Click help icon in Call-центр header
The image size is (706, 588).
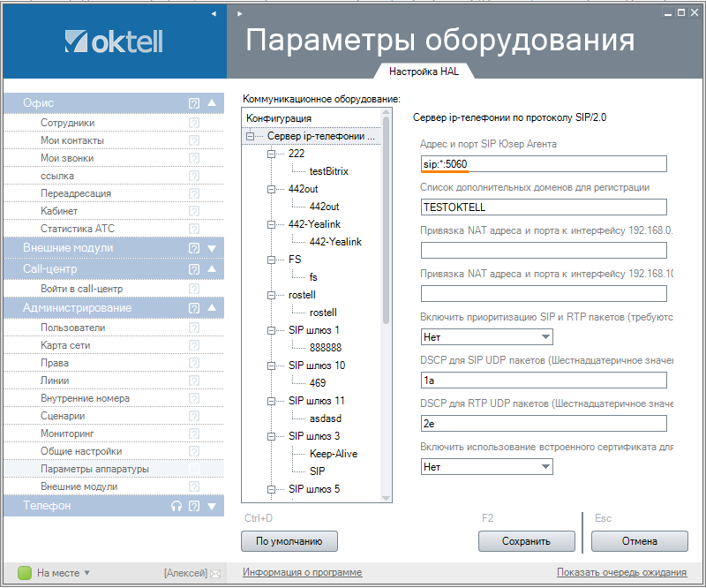click(194, 269)
